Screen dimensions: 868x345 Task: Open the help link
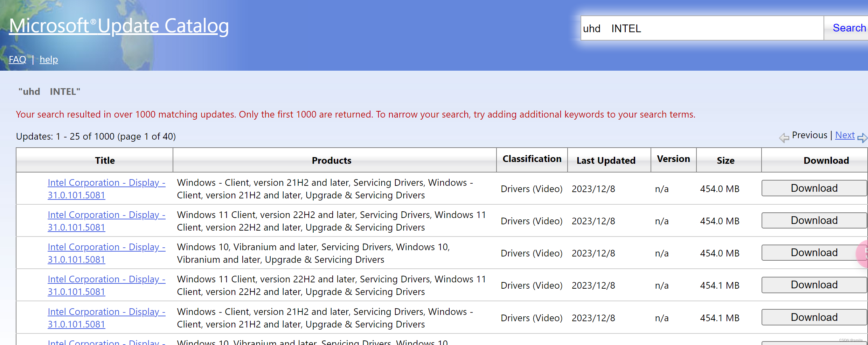(x=49, y=59)
